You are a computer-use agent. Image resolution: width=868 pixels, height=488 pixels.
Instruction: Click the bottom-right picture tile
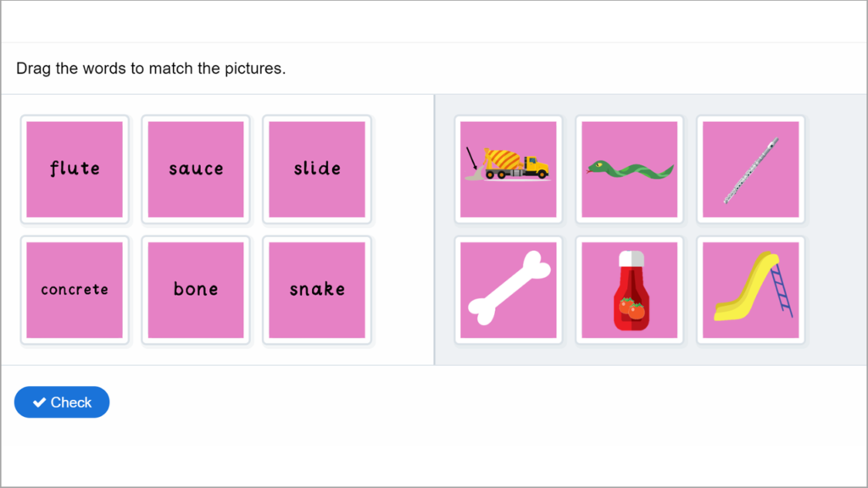pyautogui.click(x=750, y=289)
